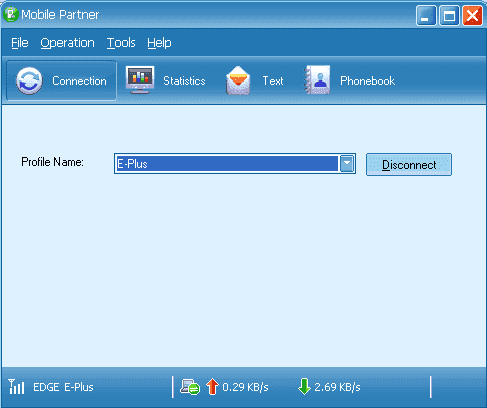Switch to the Phonebook label tab

367,81
